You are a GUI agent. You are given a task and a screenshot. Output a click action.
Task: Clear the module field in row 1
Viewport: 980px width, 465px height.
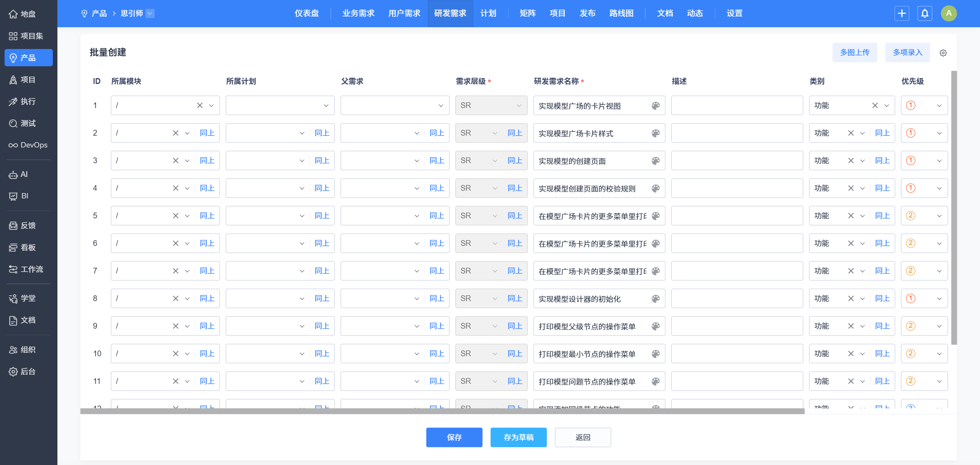pos(199,105)
